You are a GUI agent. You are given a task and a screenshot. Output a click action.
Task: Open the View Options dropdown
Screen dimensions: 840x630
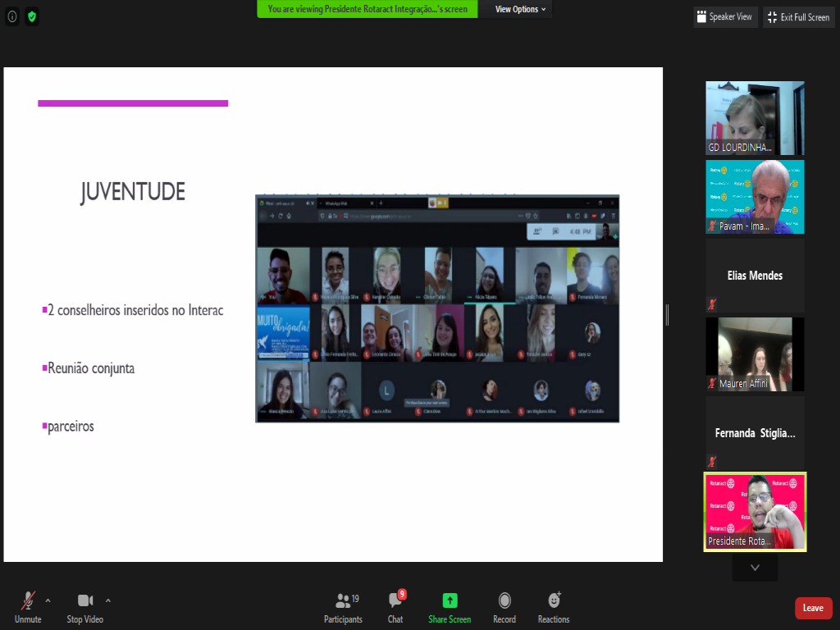(520, 10)
